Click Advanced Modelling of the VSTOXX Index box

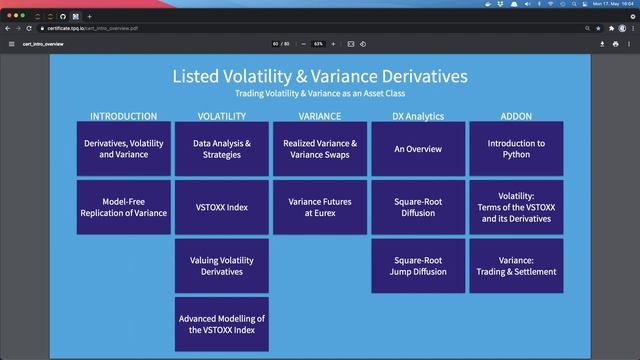pos(222,324)
